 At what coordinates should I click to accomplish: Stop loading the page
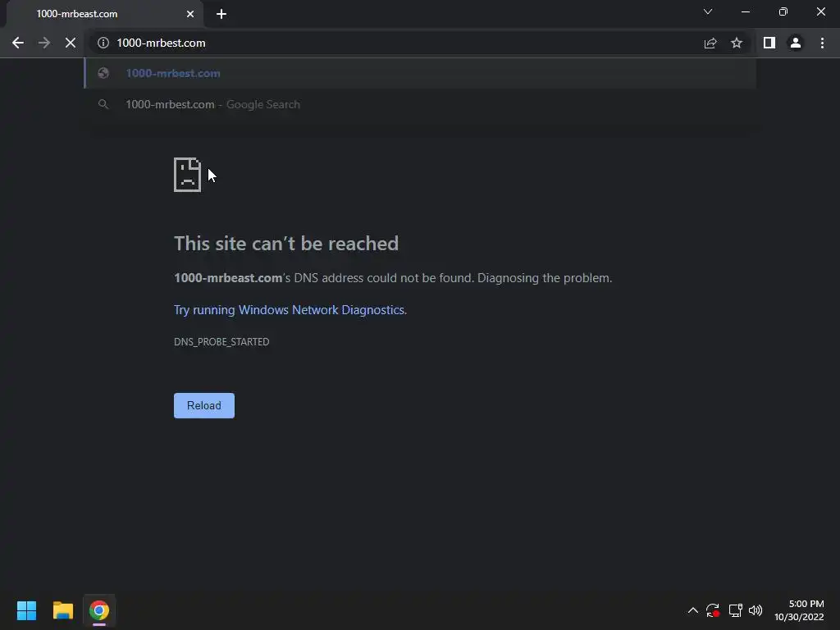coord(71,43)
